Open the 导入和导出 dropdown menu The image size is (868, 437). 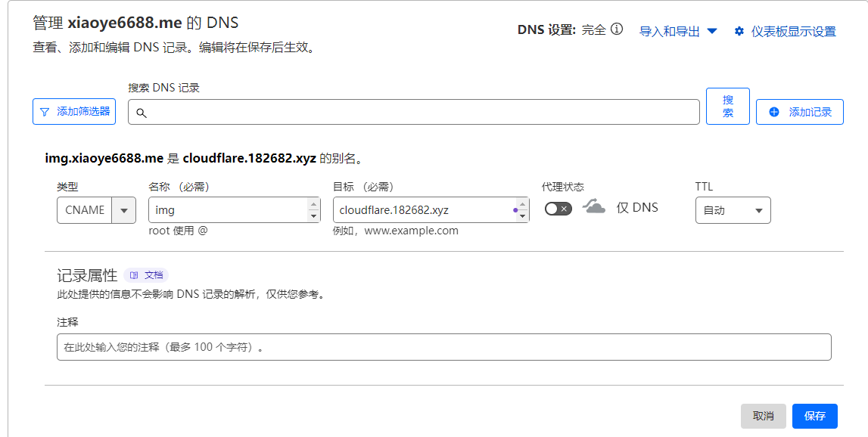coord(678,32)
